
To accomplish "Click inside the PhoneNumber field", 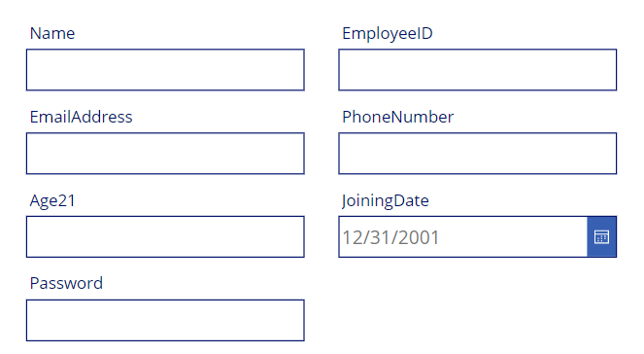I will 477,154.
